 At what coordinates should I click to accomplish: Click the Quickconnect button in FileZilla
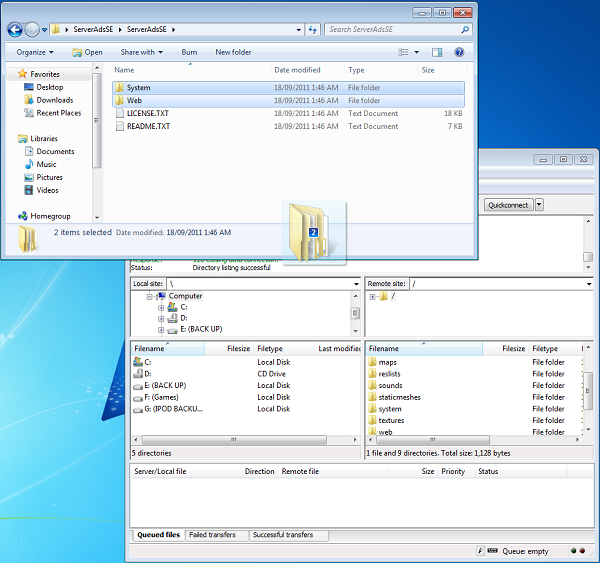coord(508,205)
